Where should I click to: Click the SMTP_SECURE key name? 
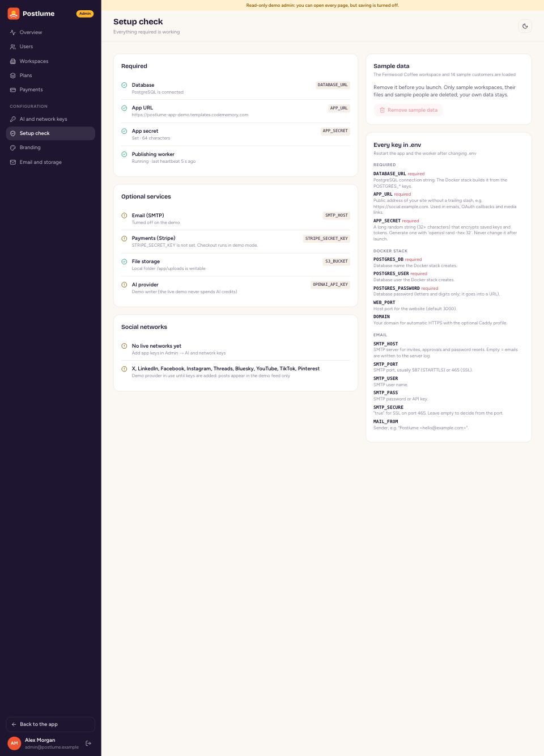[x=388, y=407]
